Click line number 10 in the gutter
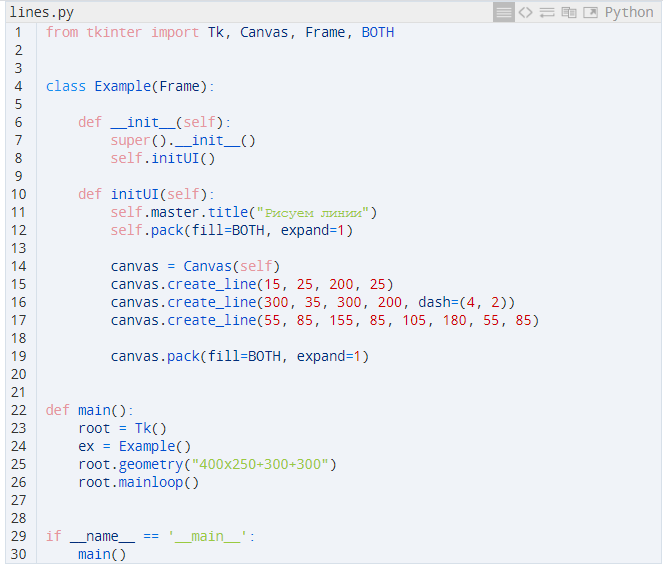Screen dimensions: 663x566 coord(18,194)
